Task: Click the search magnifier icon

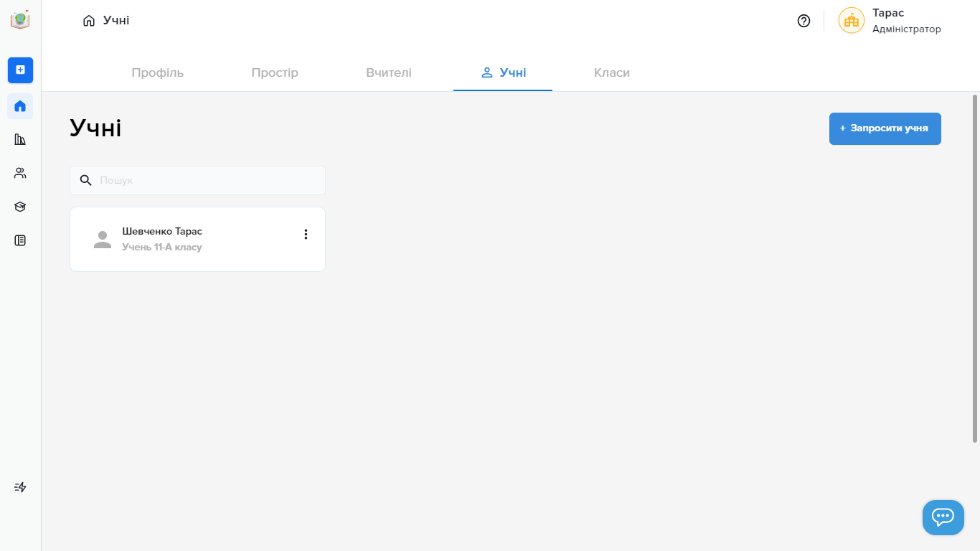Action: tap(86, 180)
